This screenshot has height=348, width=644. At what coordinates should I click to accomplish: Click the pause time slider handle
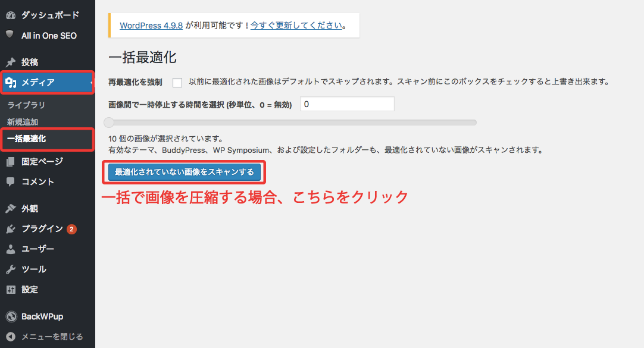coord(109,123)
